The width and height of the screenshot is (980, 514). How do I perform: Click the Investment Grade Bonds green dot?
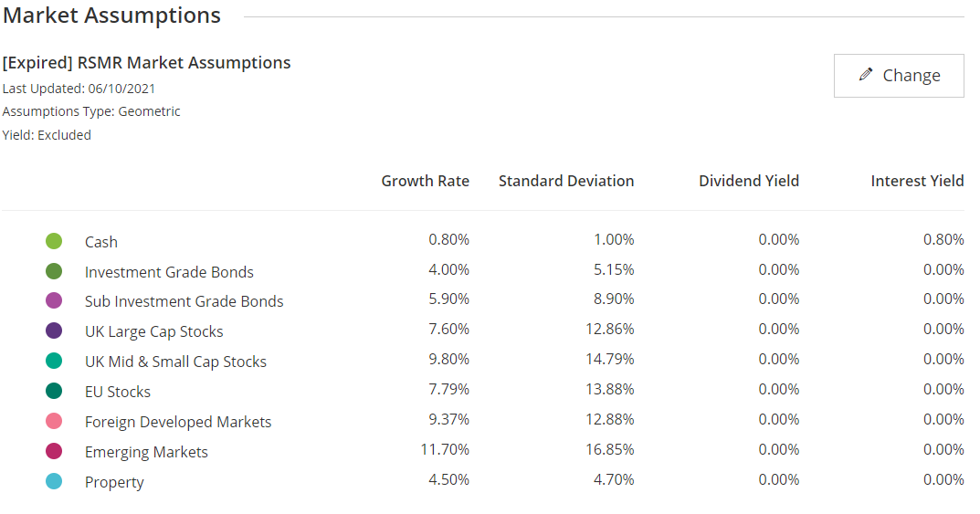(x=54, y=271)
